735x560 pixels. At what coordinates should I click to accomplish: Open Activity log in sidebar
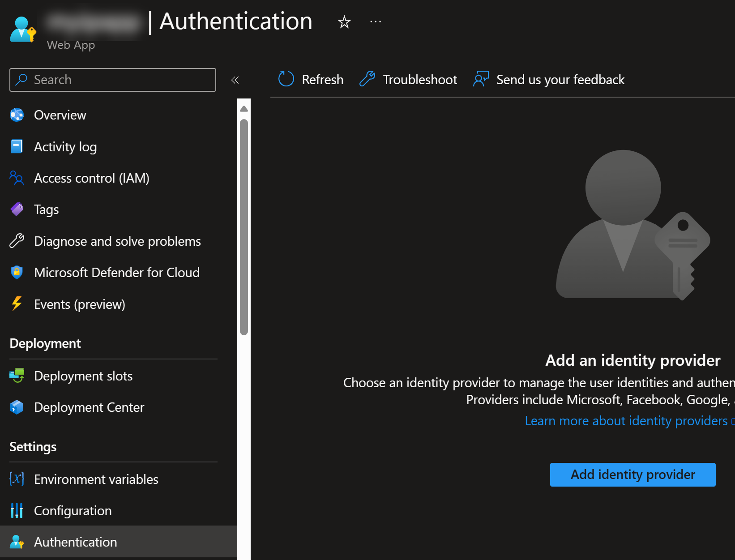(65, 147)
